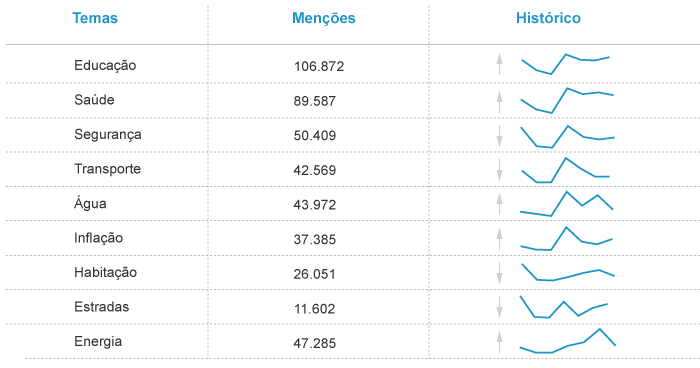
Task: Select the Transporte theme label
Action: click(108, 169)
